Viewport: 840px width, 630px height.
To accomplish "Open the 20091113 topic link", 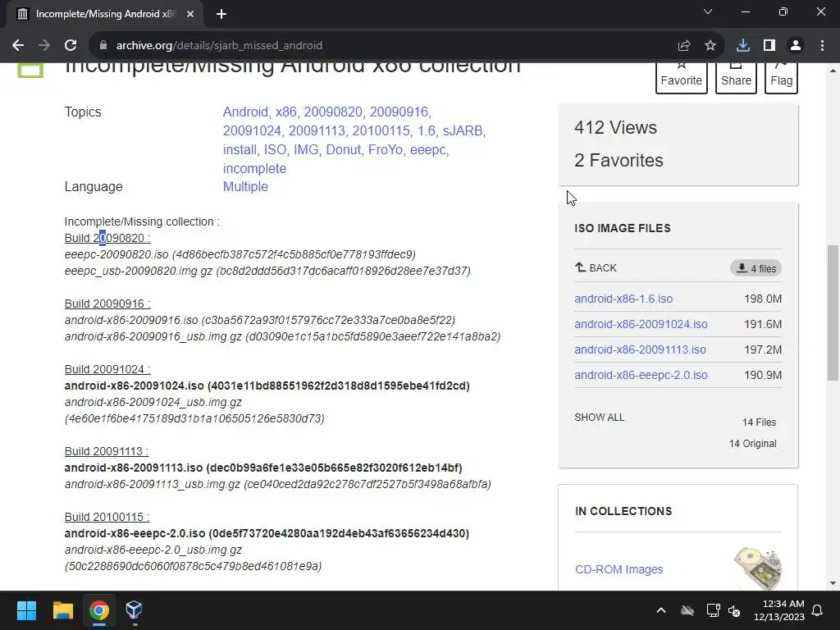I will point(317,130).
